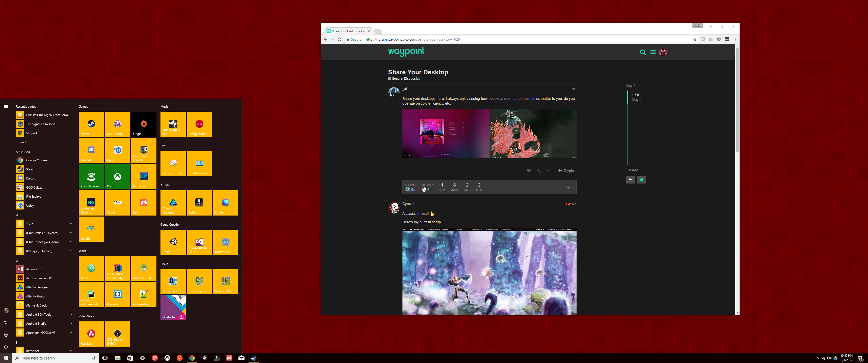This screenshot has height=363, width=868.
Task: Open the forum hamburger menu icon
Action: click(653, 52)
